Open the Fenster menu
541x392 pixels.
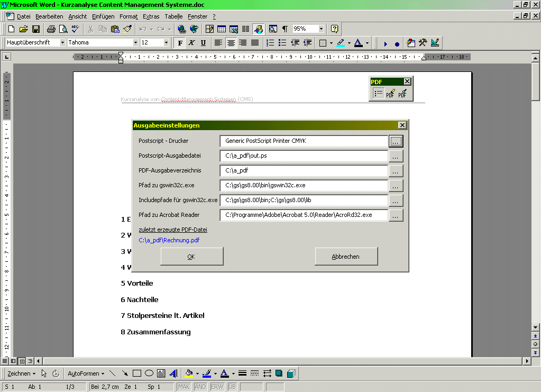click(x=197, y=16)
